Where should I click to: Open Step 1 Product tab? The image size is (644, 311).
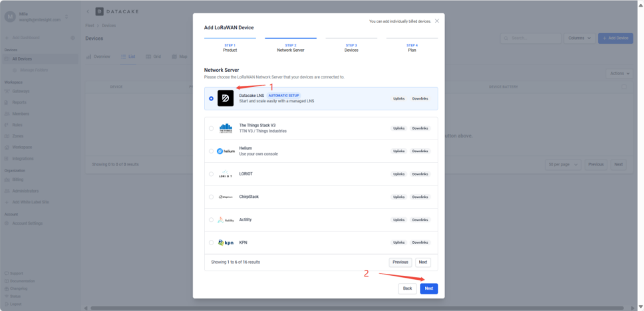230,46
